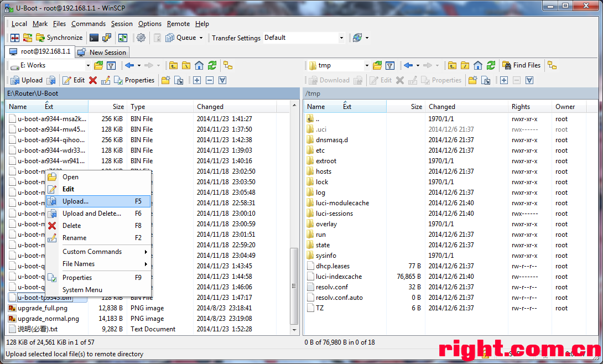The width and height of the screenshot is (603, 364).
Task: Open the Session menu
Action: point(122,24)
